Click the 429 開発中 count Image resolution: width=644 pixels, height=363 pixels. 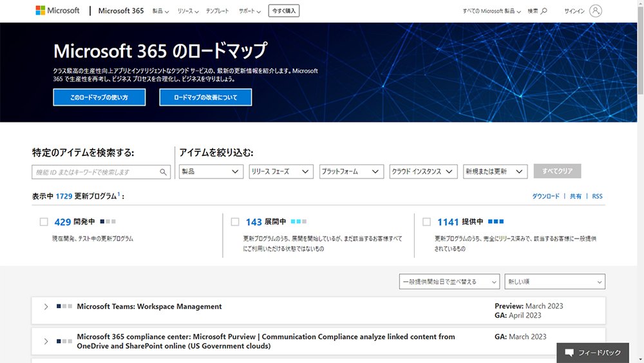click(62, 222)
